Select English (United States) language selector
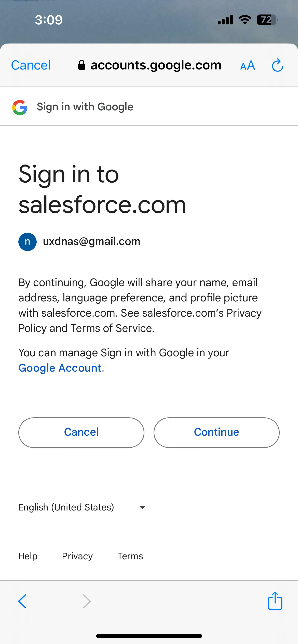The width and height of the screenshot is (298, 644). point(82,507)
